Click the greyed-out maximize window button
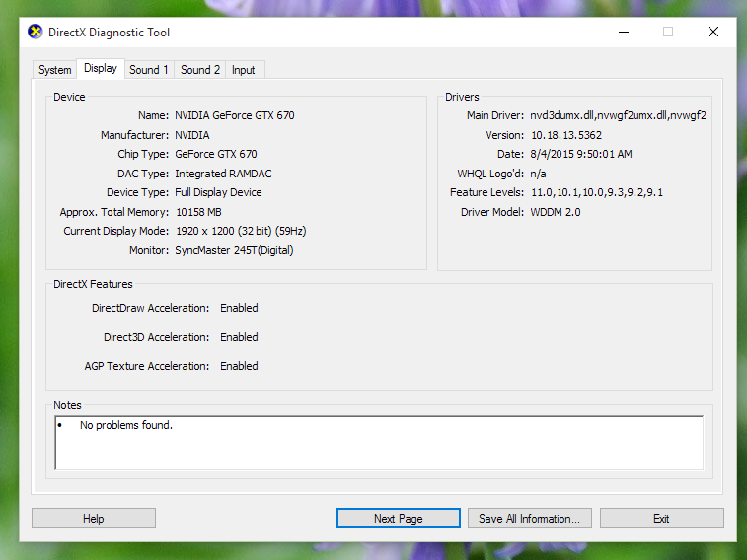 point(667,32)
